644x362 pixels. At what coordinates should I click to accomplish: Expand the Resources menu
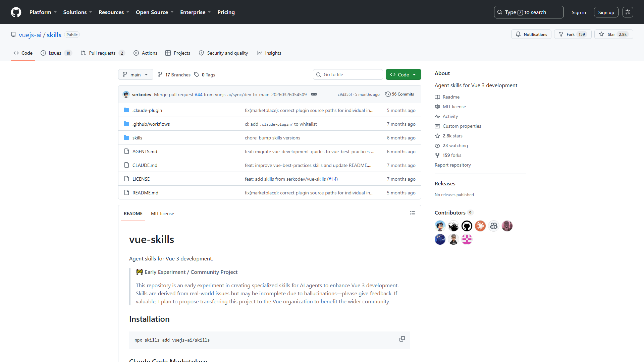(114, 12)
